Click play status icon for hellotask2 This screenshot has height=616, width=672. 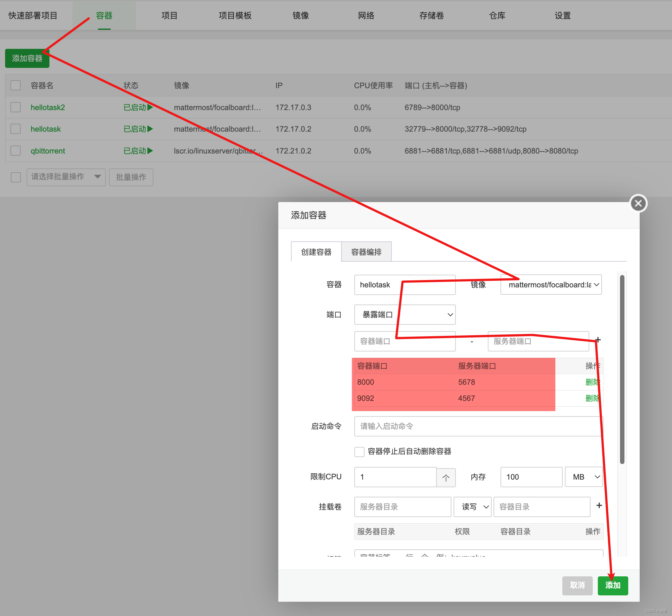(x=150, y=108)
